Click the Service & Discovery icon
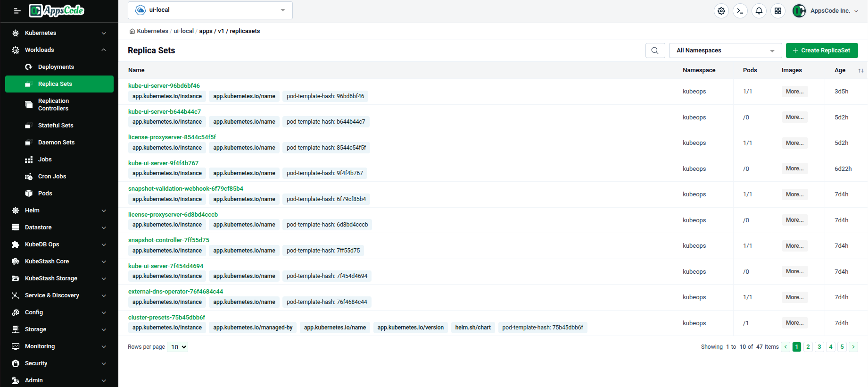 [x=16, y=295]
